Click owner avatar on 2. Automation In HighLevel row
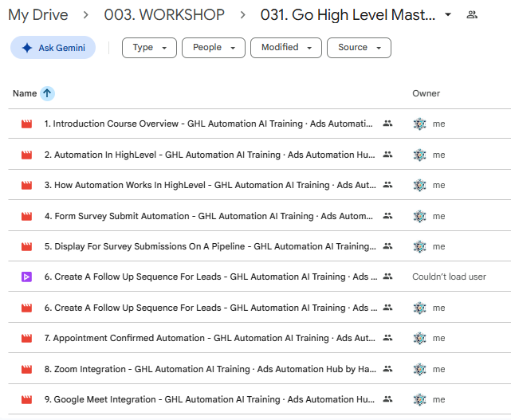 point(420,155)
